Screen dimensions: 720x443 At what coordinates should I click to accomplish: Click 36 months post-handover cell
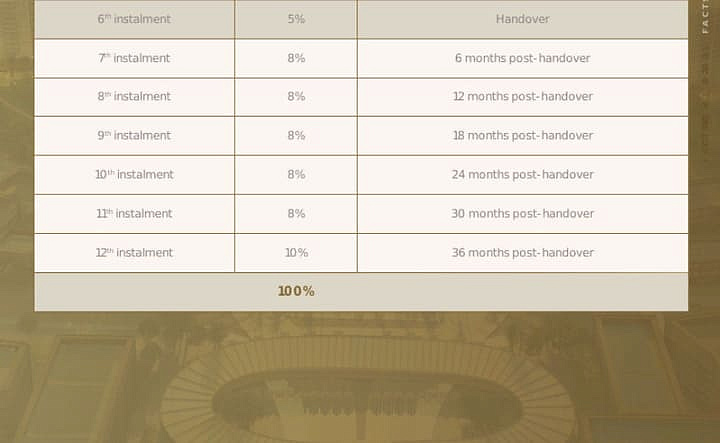pos(523,253)
